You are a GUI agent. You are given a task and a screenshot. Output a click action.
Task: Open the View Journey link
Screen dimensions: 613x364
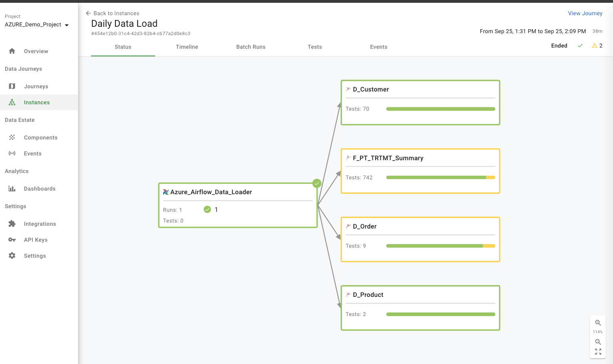(x=585, y=13)
